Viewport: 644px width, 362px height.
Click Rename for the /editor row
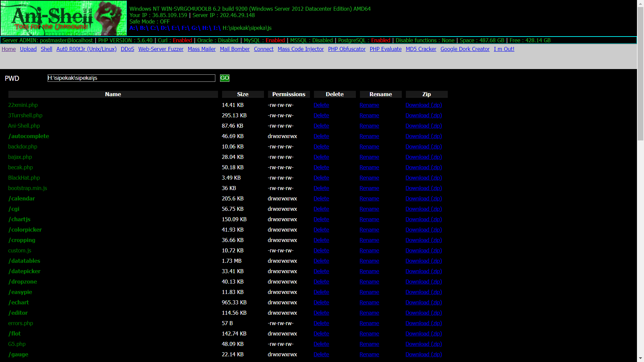pos(369,313)
